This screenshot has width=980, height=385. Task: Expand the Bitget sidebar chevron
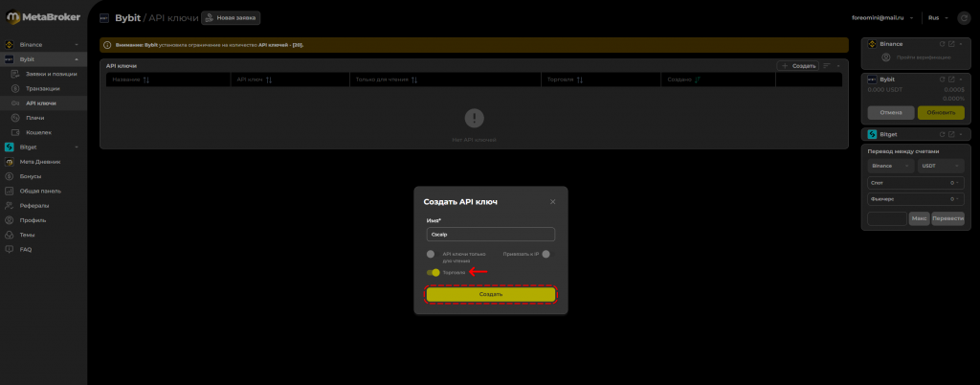77,147
